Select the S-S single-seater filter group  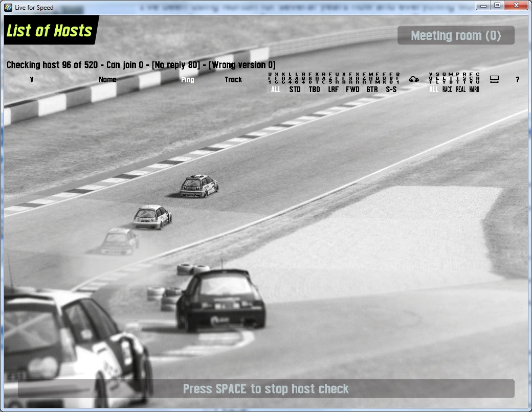[391, 89]
